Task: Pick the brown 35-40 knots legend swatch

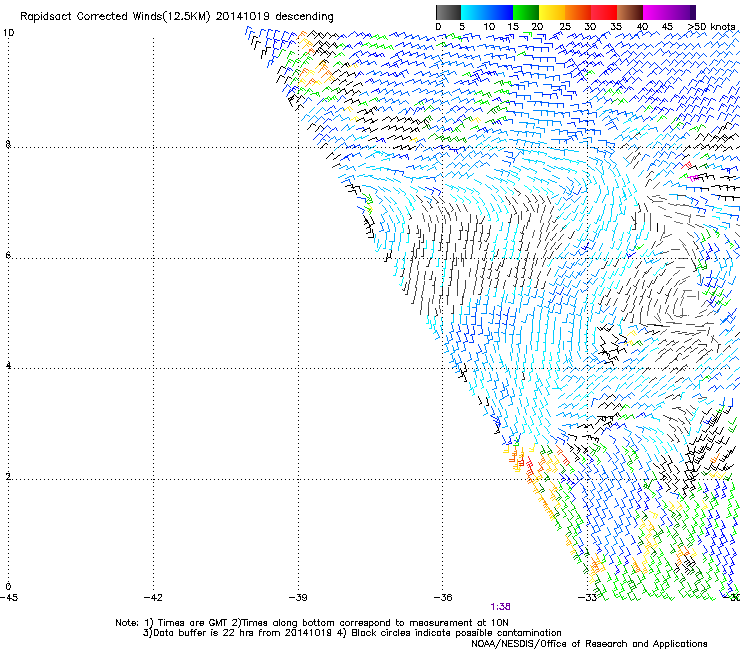Action: pos(630,12)
